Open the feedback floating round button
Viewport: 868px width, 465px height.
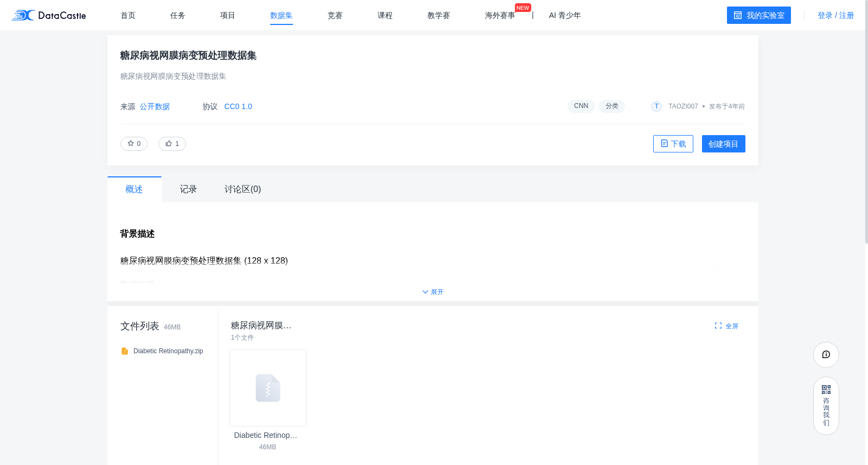pos(826,355)
